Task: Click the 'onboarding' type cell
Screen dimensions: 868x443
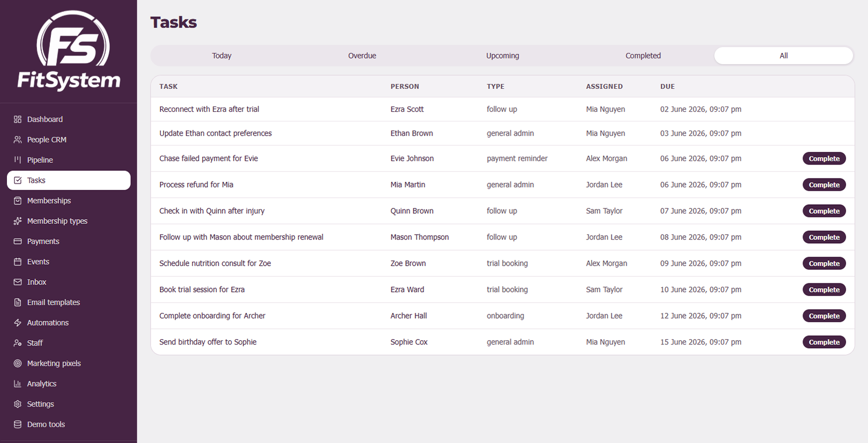Action: click(x=505, y=316)
